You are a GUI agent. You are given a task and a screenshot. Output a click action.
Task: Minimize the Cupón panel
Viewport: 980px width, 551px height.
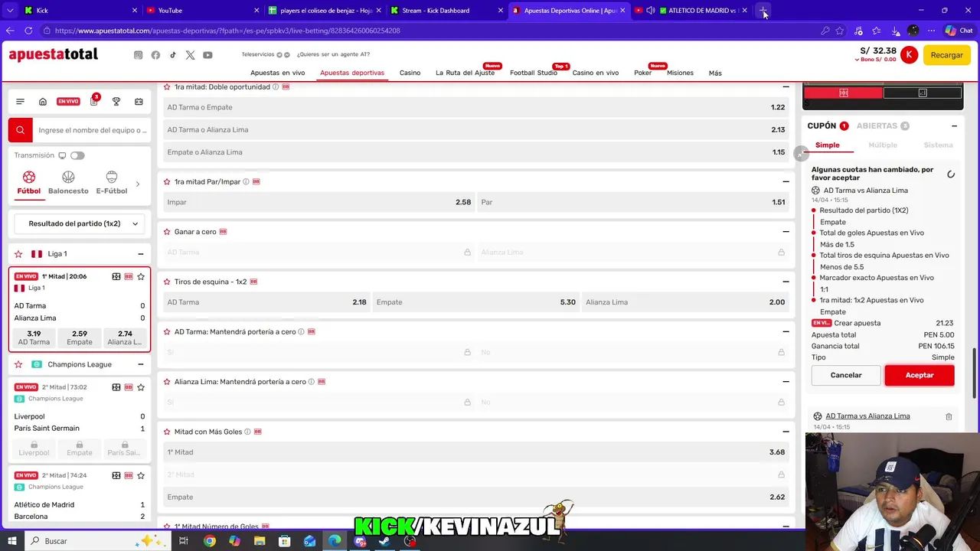tap(954, 126)
